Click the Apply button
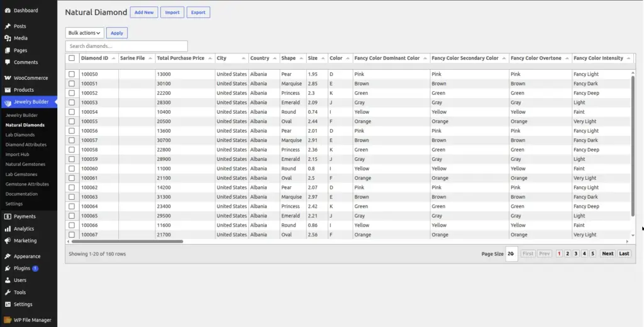This screenshot has height=327, width=644. (117, 33)
